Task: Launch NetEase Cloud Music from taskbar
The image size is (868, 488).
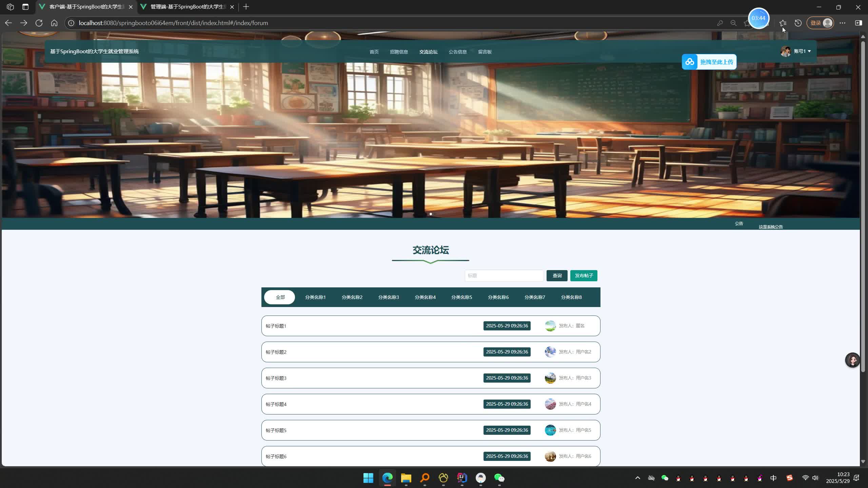Action: [x=443, y=478]
